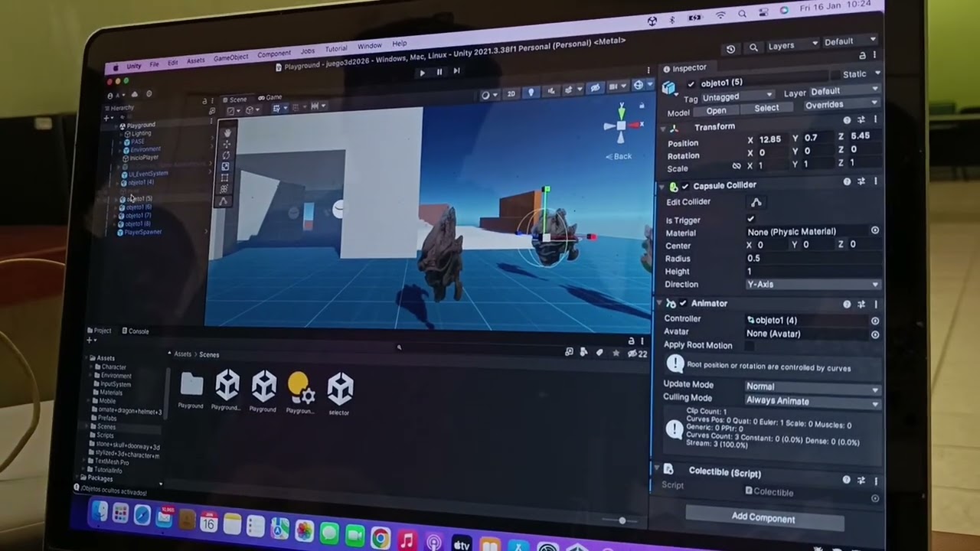Toggle the Apply Root Motion checkbox

[x=750, y=345]
